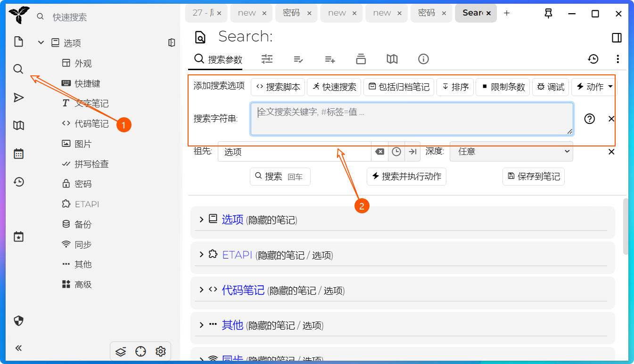This screenshot has height=364, width=634.
Task: Expand the 选项 search result
Action: [x=201, y=219]
